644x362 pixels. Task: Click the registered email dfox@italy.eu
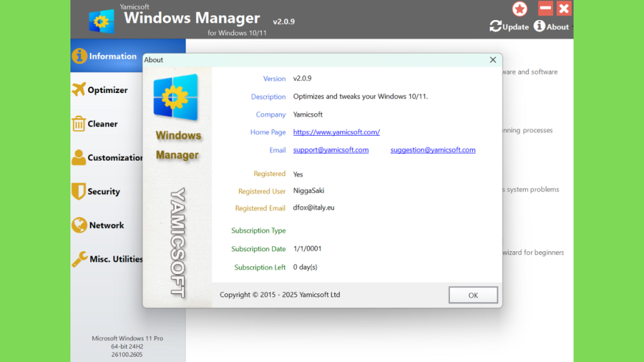pyautogui.click(x=313, y=207)
